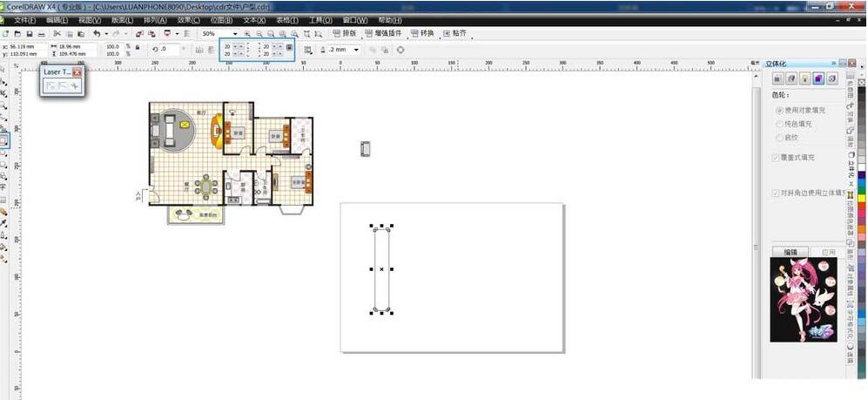The image size is (868, 400).
Task: Toggle the lock ratio padlock icon
Action: click(x=138, y=47)
